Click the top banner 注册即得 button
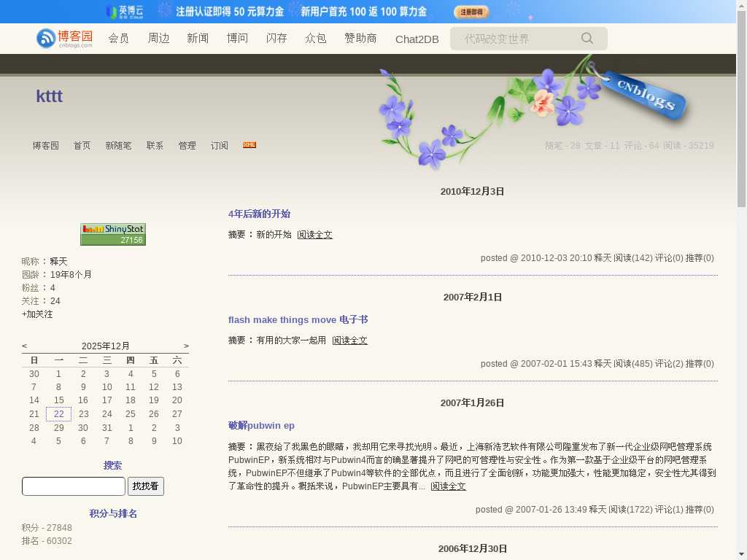 [x=471, y=12]
